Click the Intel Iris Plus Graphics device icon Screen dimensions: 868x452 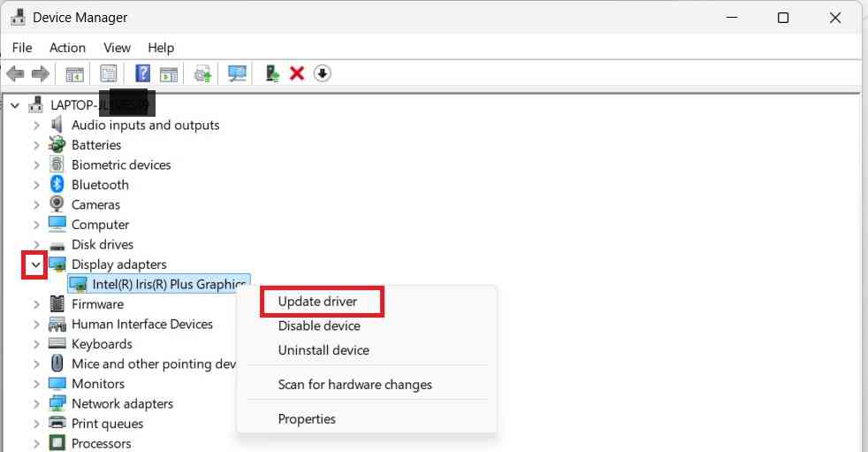coord(78,284)
